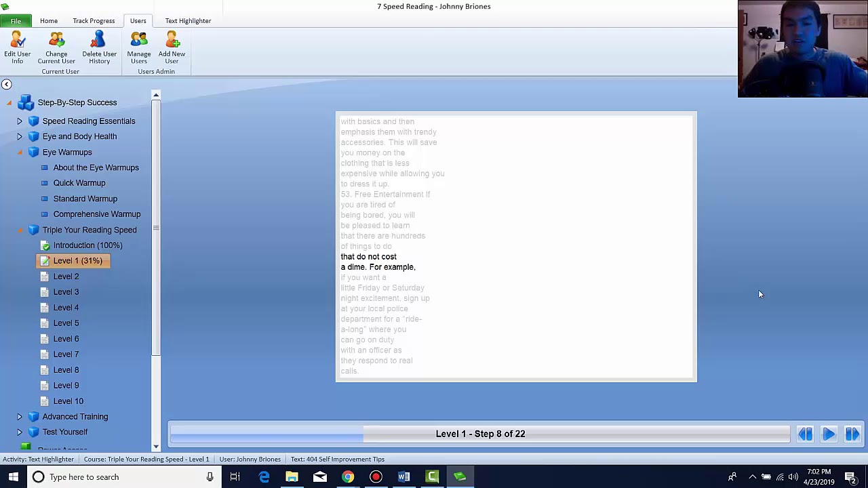
Task: Select Level 10
Action: (x=68, y=401)
